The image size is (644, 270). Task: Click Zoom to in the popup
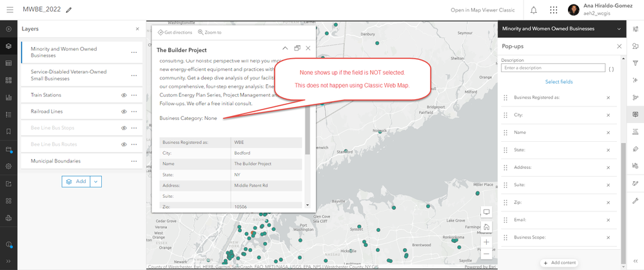(210, 32)
